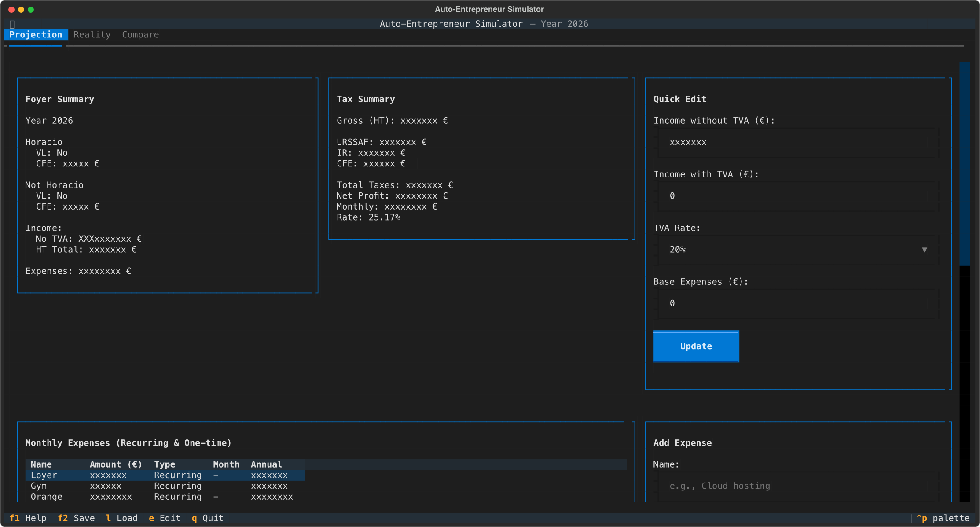Click the expense Name input field
The height and width of the screenshot is (527, 980).
[x=797, y=486]
